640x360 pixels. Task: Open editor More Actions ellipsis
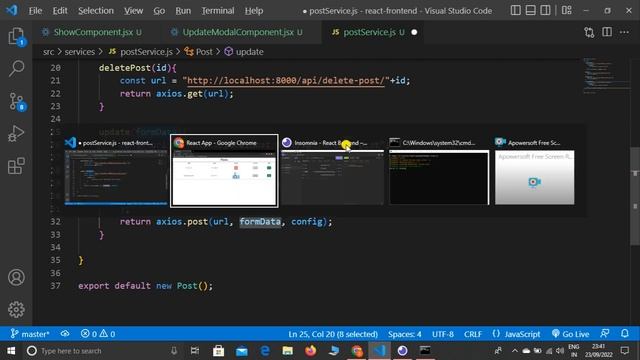pos(624,32)
